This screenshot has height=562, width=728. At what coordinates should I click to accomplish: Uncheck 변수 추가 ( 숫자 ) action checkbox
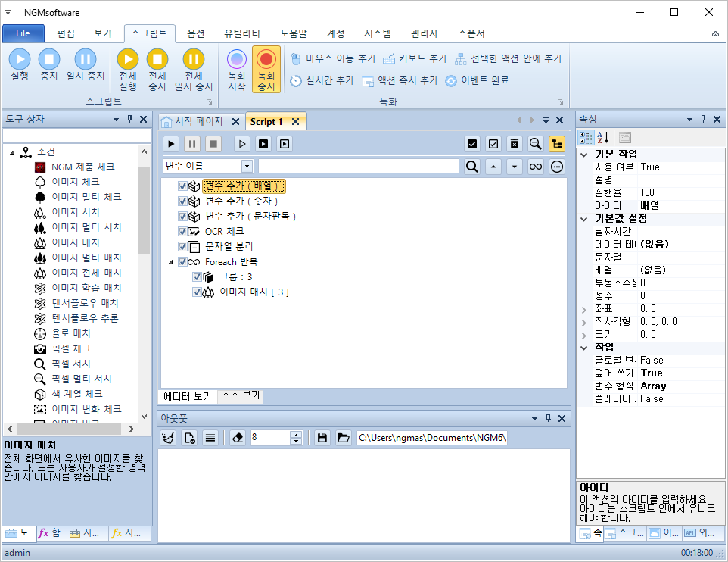[182, 201]
